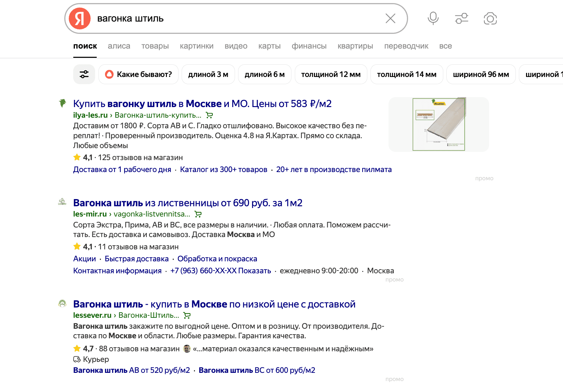This screenshot has width=563, height=392.
Task: Focus the search field with вагонка штиль
Action: (x=236, y=18)
